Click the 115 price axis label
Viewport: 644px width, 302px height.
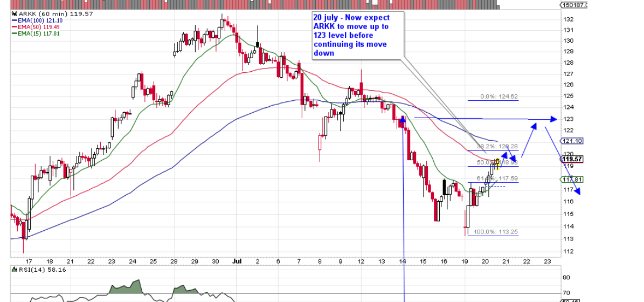569,214
